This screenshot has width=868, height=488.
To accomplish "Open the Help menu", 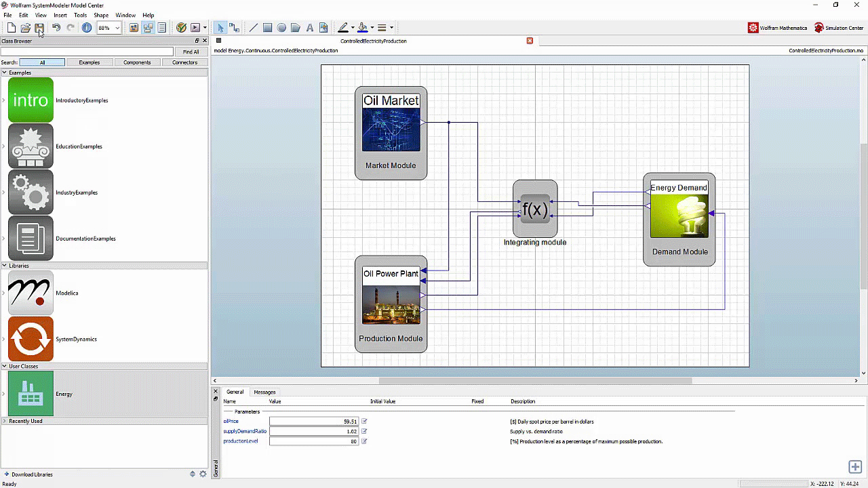I will (x=149, y=15).
